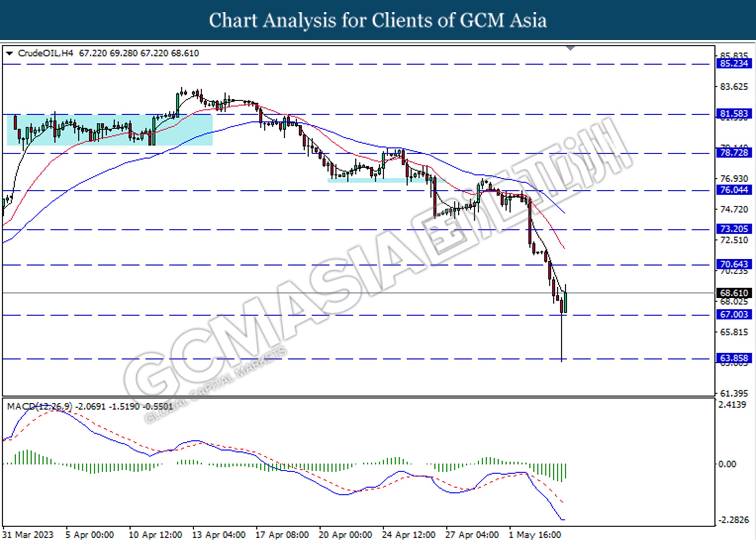Click the MACD -2.2826 scale value
The height and width of the screenshot is (540, 756).
coord(733,520)
